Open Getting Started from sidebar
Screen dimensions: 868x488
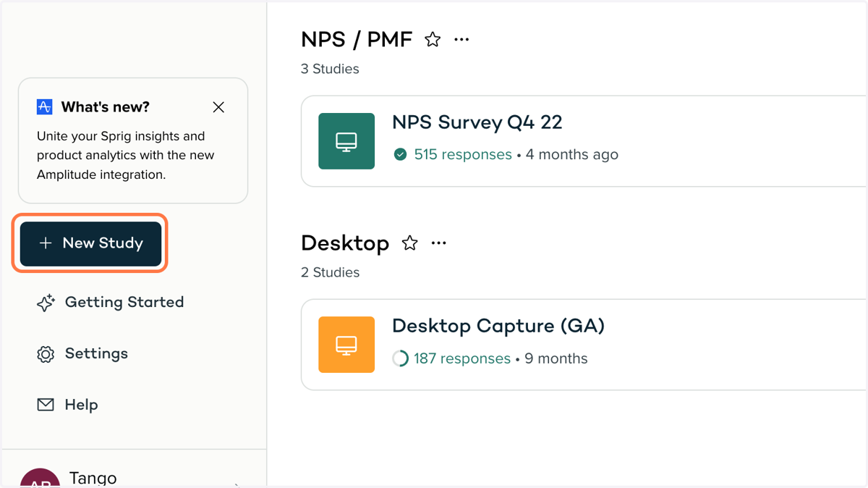(x=110, y=302)
